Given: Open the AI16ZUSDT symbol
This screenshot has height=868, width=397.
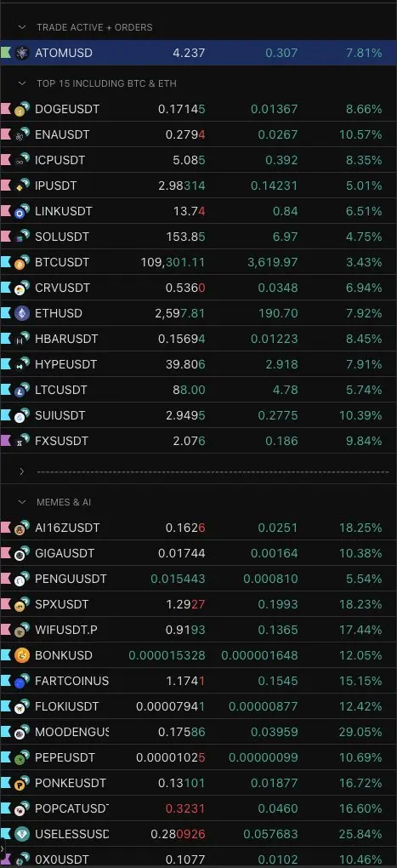Looking at the screenshot, I should click(67, 528).
